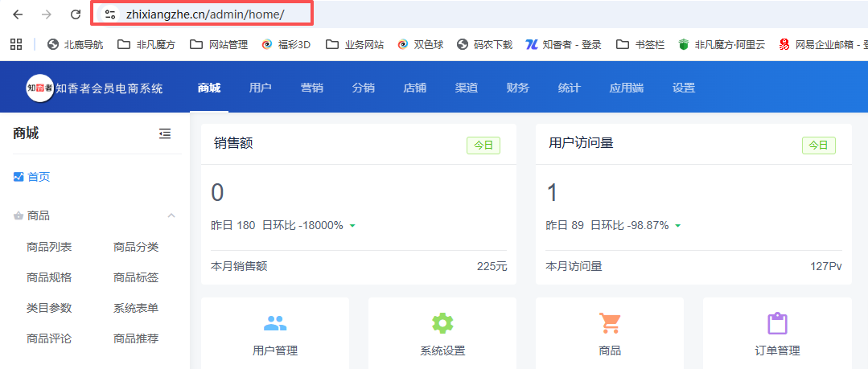The height and width of the screenshot is (369, 868).
Task: Open 北鹿导航 bookmark
Action: 76,45
